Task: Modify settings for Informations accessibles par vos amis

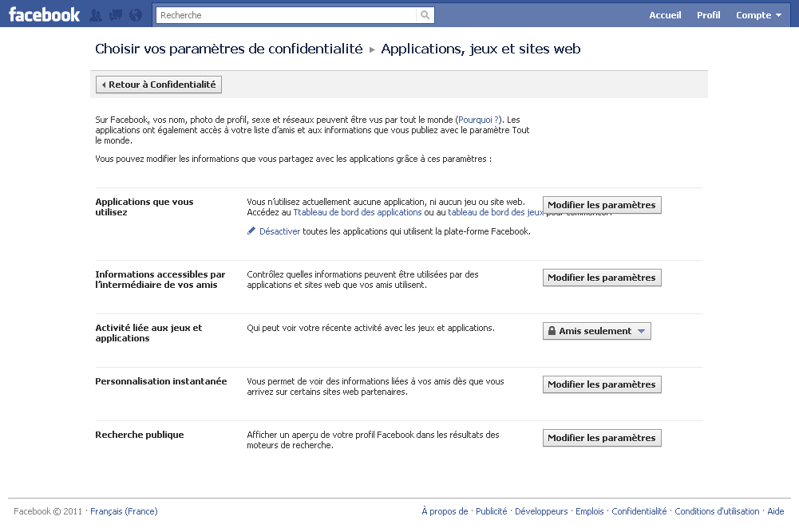Action: 602,278
